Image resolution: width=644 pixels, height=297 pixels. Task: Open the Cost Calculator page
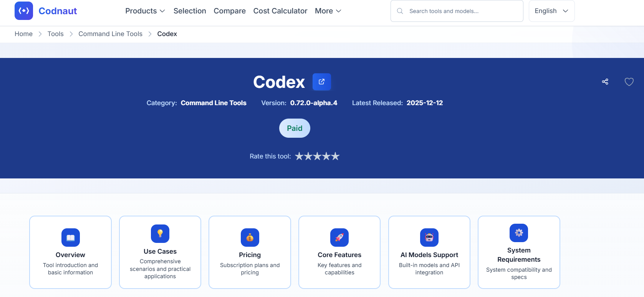click(x=280, y=11)
